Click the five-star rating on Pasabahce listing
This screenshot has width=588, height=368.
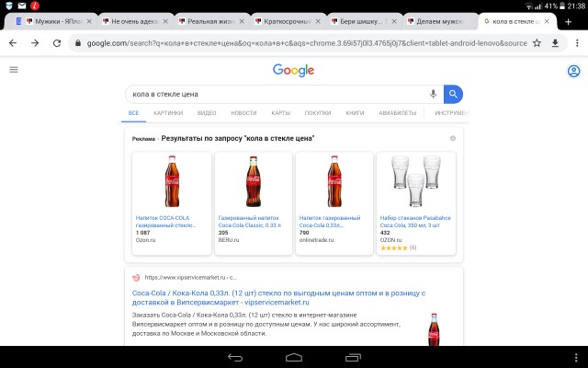pos(394,247)
